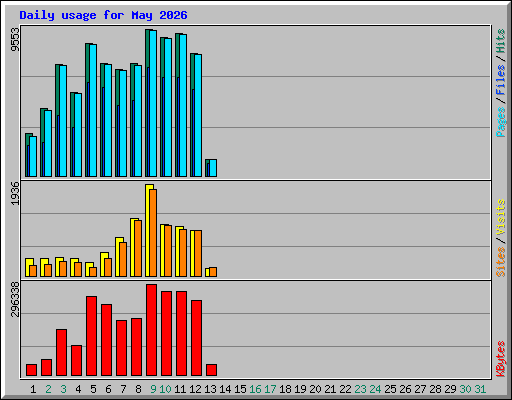Click the cyan Pages bar for day 9
Screen dimensions: 512x400
(153, 103)
